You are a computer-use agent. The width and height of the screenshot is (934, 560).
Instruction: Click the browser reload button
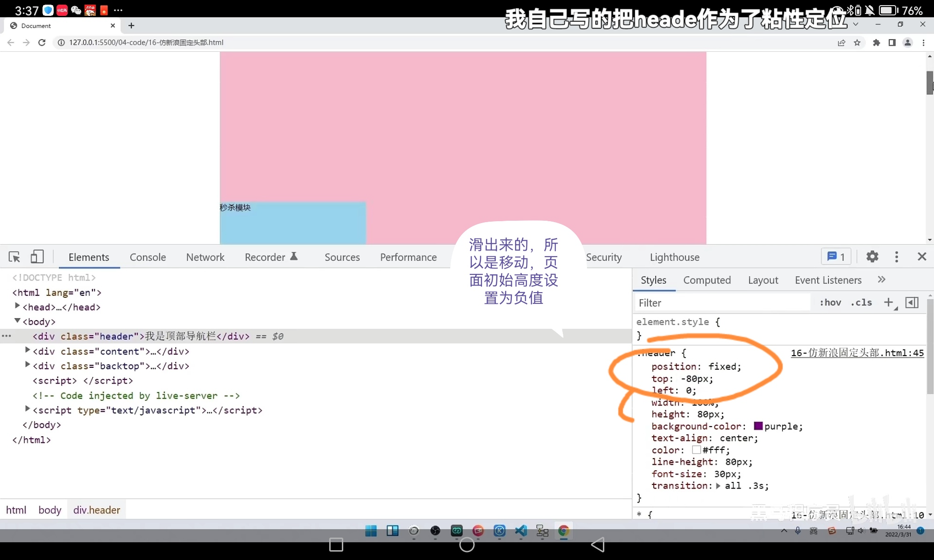point(42,42)
